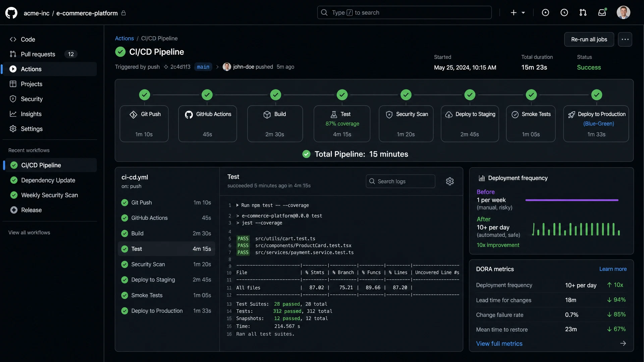Expand the Run npm test log step
The image size is (644, 362).
[237, 205]
